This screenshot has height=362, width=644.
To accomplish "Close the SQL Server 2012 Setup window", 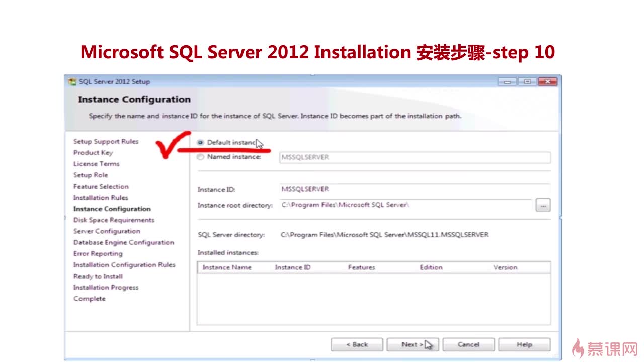I will 547,82.
